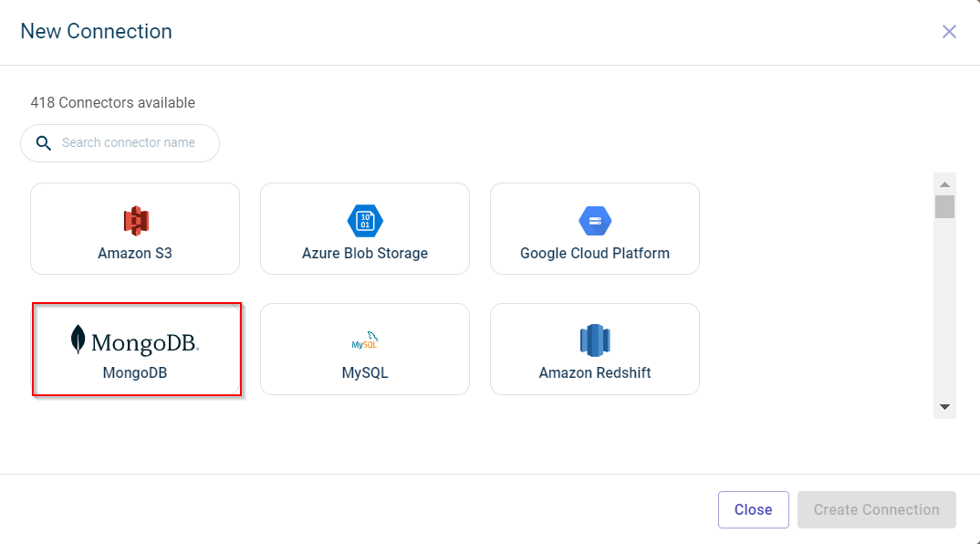The height and width of the screenshot is (544, 980).
Task: Dismiss the dialog with the top-right X
Action: [x=949, y=32]
